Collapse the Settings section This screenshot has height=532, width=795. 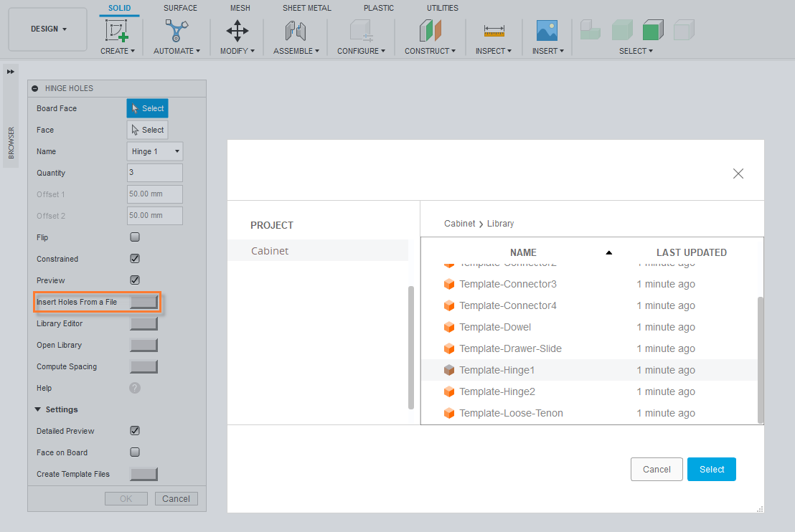tap(38, 409)
